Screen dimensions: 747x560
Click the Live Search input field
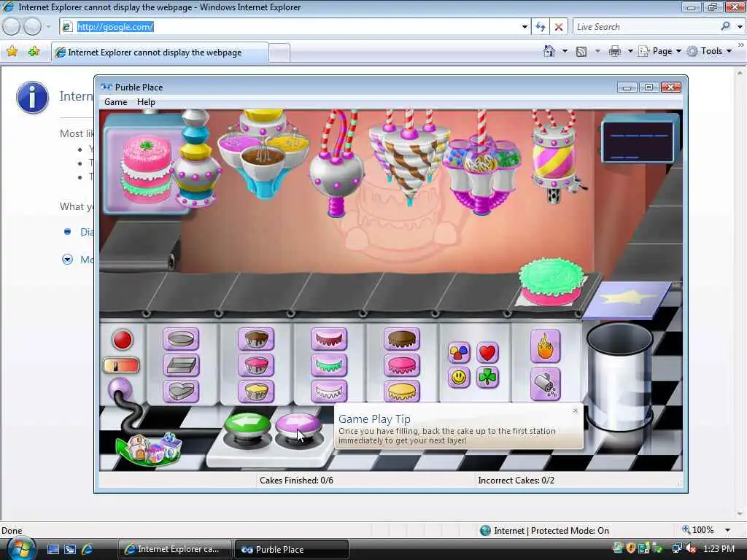click(646, 27)
